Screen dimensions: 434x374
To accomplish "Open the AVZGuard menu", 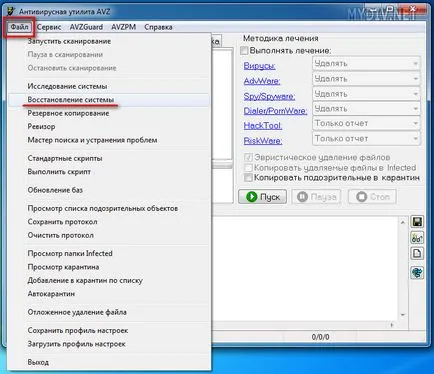I will (x=86, y=27).
